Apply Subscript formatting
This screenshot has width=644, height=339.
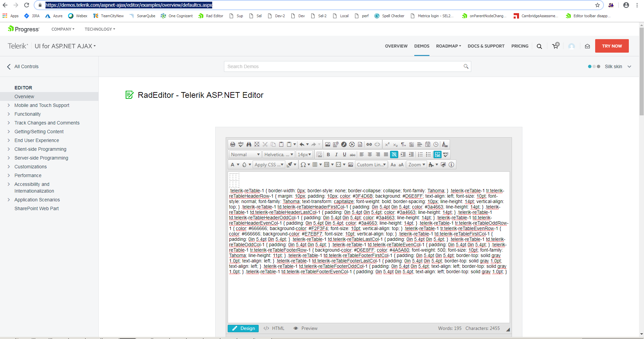(395, 144)
